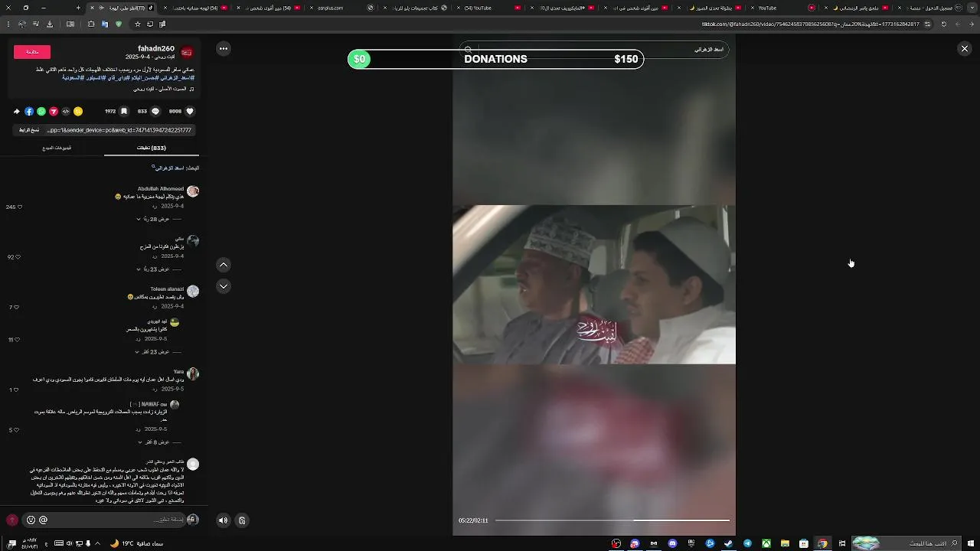The width and height of the screenshot is (980, 551).
Task: Open browser extensions puzzle icon
Action: point(91,24)
